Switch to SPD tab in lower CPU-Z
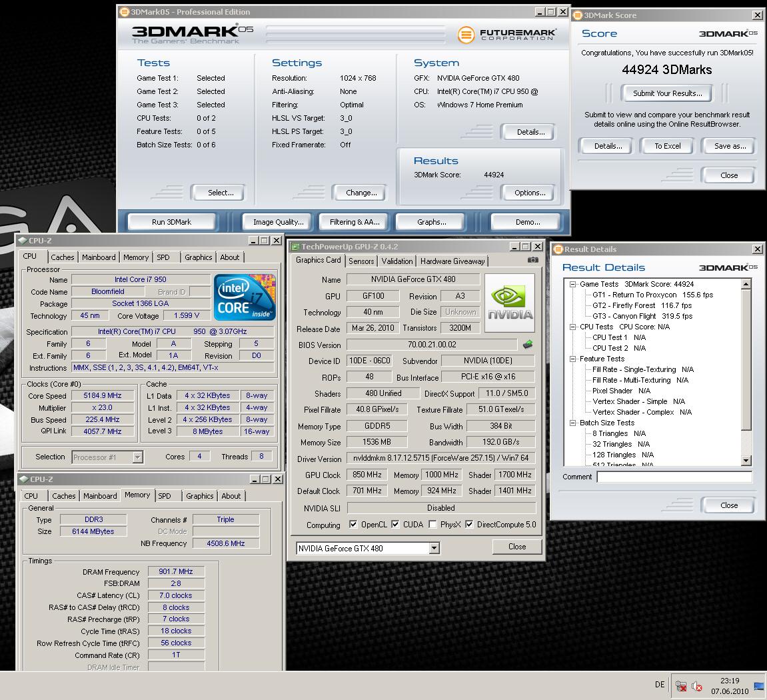Image resolution: width=767 pixels, height=700 pixels. (165, 496)
